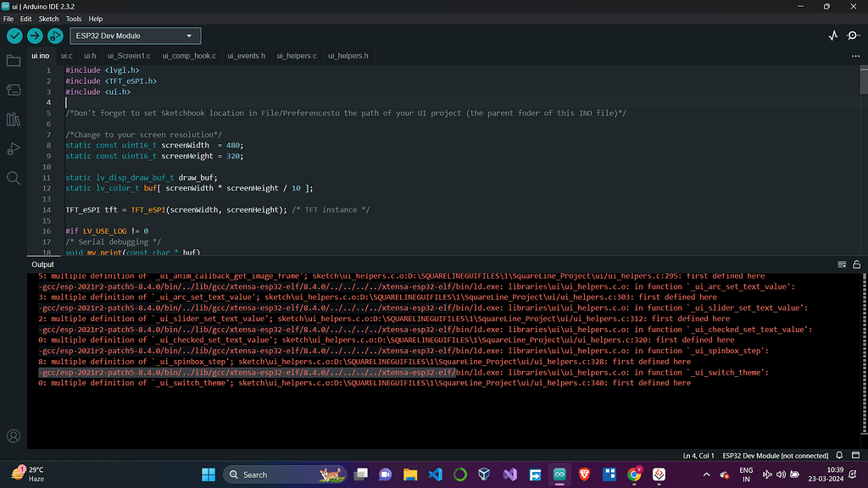
Task: Switch to the ui_Screen1.c tab
Action: point(129,56)
